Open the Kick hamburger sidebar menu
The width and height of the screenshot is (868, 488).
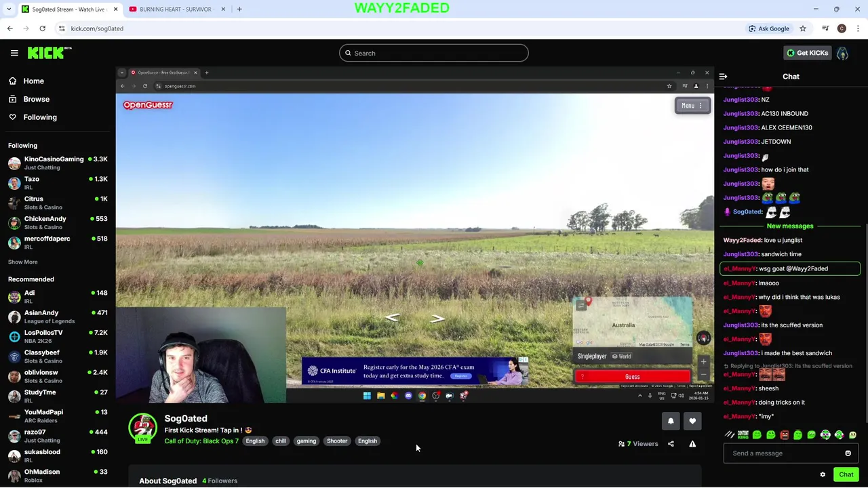point(14,53)
